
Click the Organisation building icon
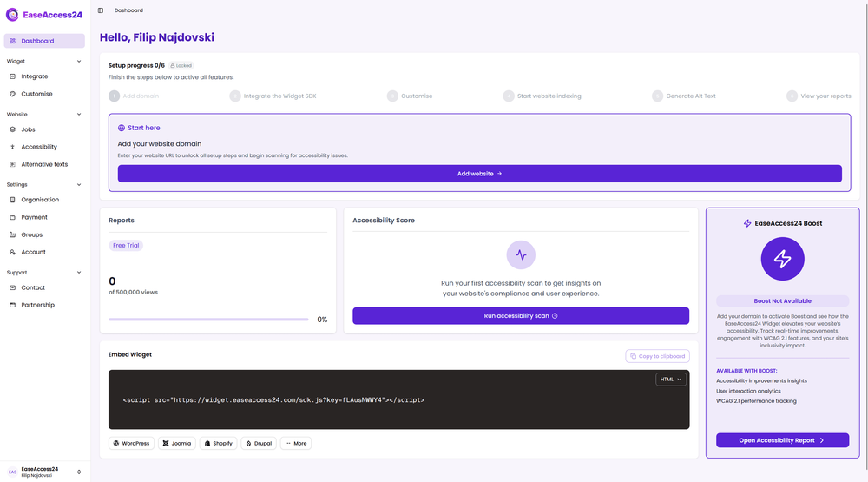[13, 200]
